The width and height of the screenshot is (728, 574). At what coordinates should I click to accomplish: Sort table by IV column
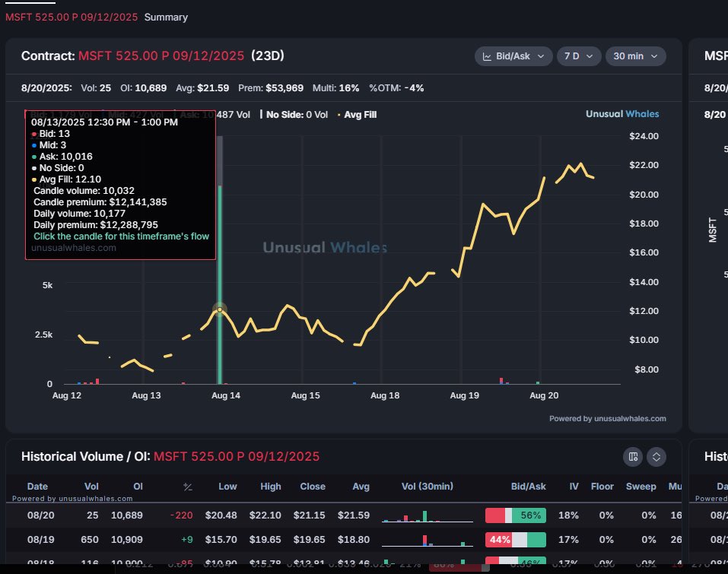pyautogui.click(x=574, y=487)
